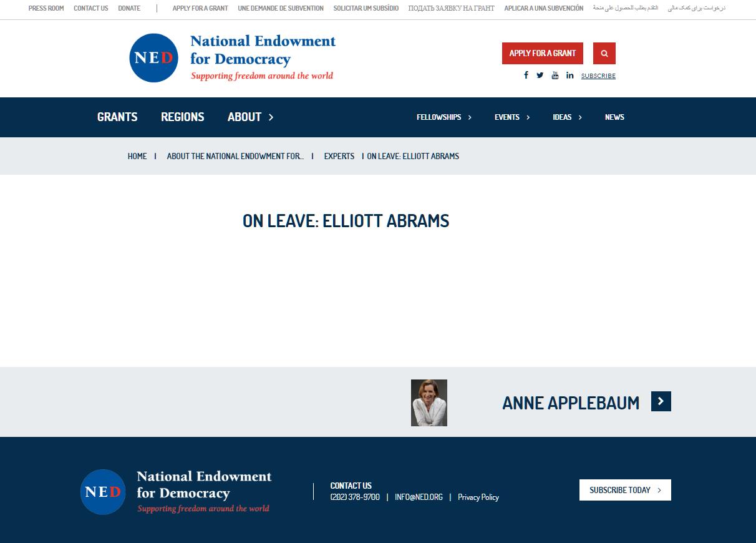This screenshot has width=756, height=543.
Task: Go to next expert arrow icon
Action: click(661, 401)
